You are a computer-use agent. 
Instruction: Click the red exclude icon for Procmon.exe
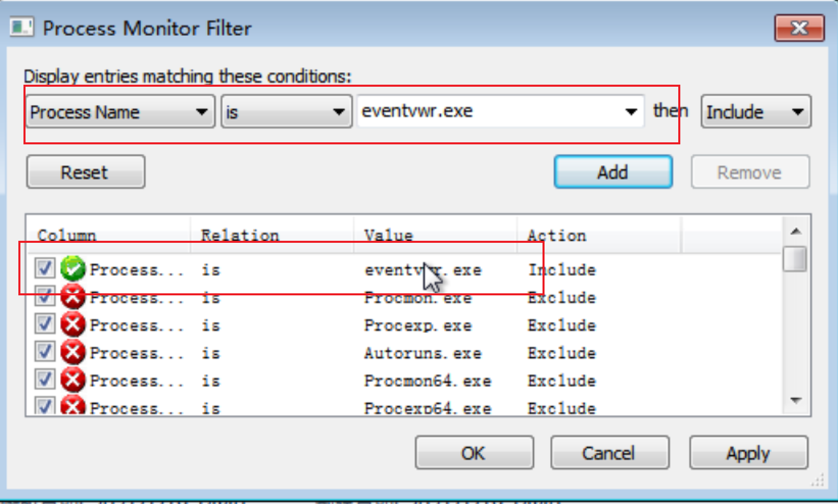pos(72,297)
